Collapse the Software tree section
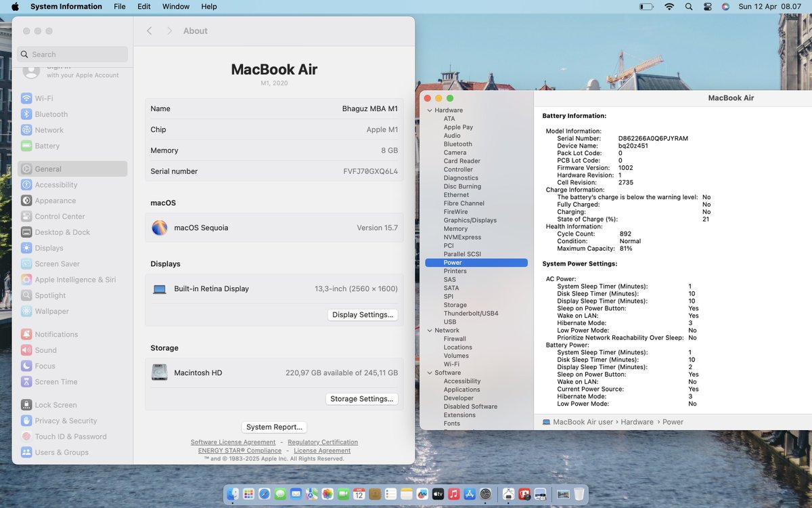This screenshot has width=812, height=508. [430, 373]
